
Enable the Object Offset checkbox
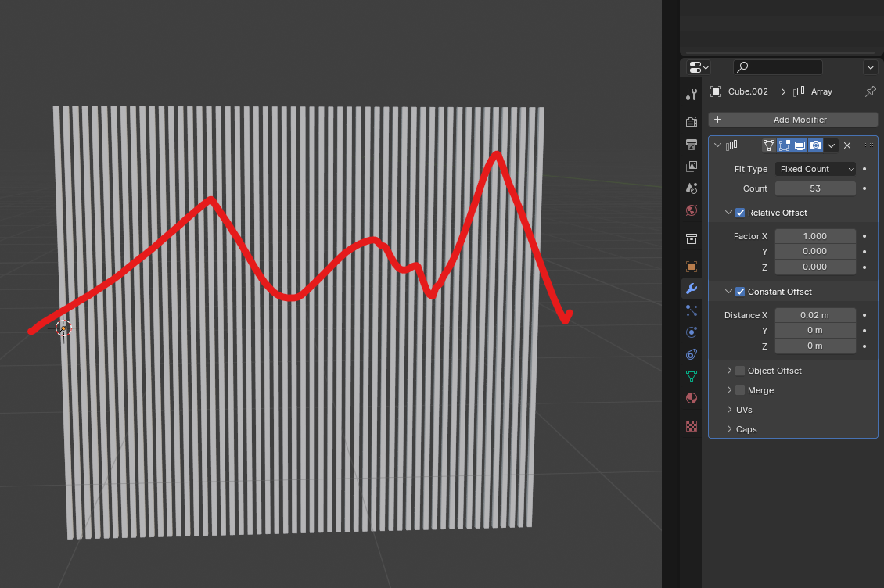740,371
